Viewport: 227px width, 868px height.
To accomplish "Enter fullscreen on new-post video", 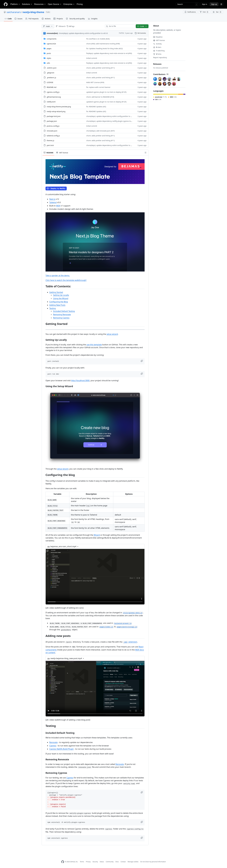I will pos(136,711).
